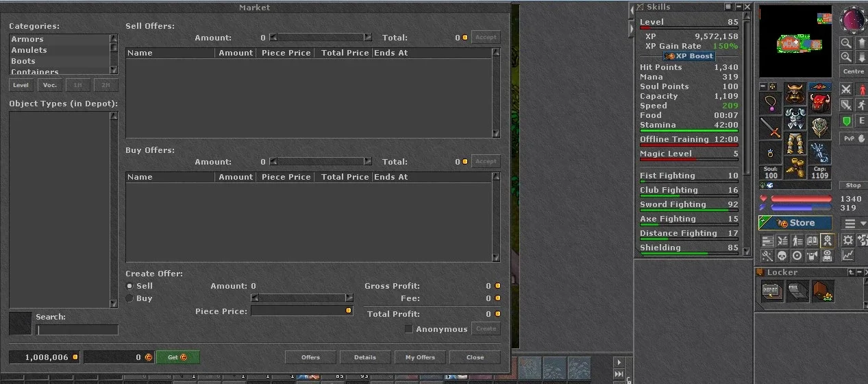Image resolution: width=868 pixels, height=384 pixels.
Task: Click the sword weapon slot in equipment
Action: (771, 128)
